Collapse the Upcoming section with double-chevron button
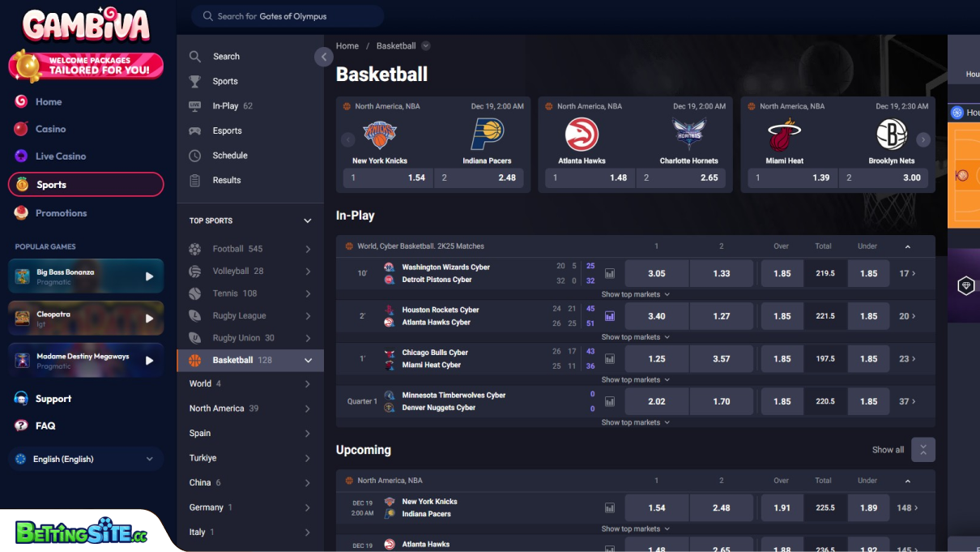Viewport: 980px width, 552px height. [922, 450]
